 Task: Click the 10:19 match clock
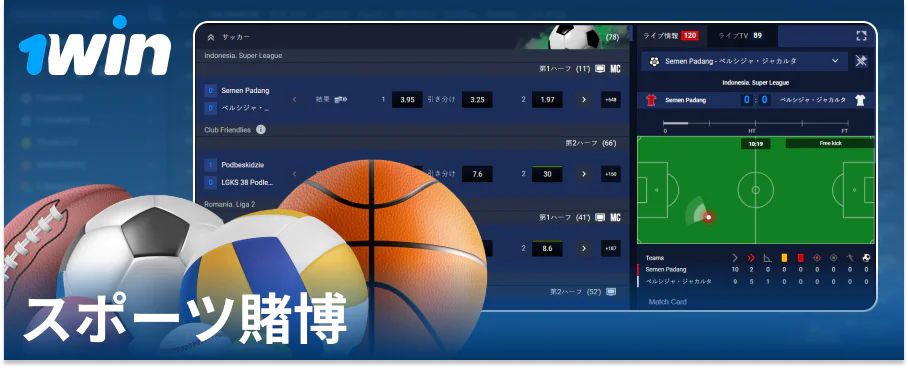pos(756,144)
